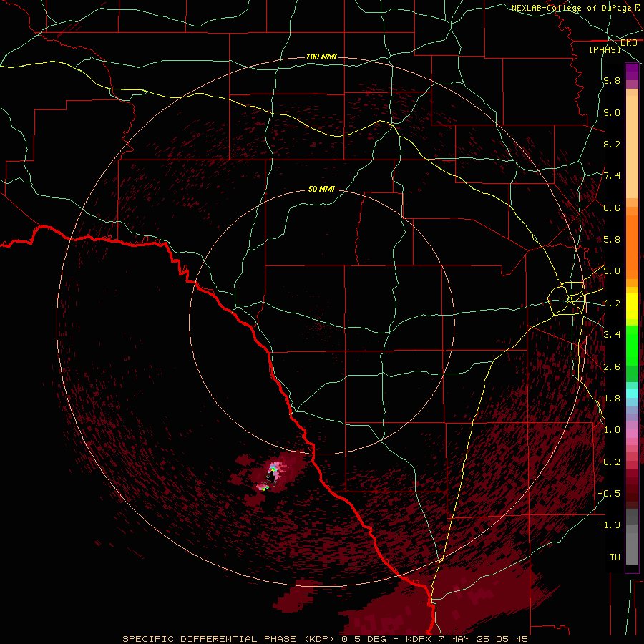Click the 8.2 scale value
644x644 pixels.
coord(612,144)
